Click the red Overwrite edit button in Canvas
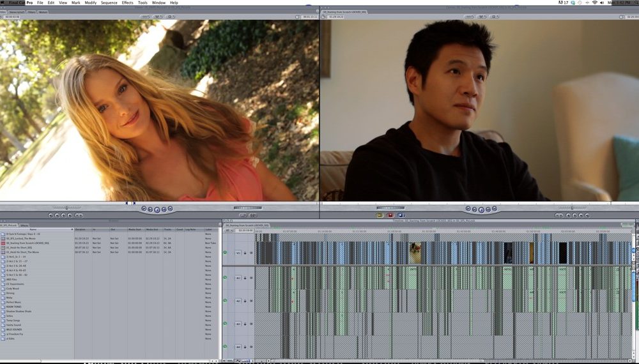 [390, 215]
